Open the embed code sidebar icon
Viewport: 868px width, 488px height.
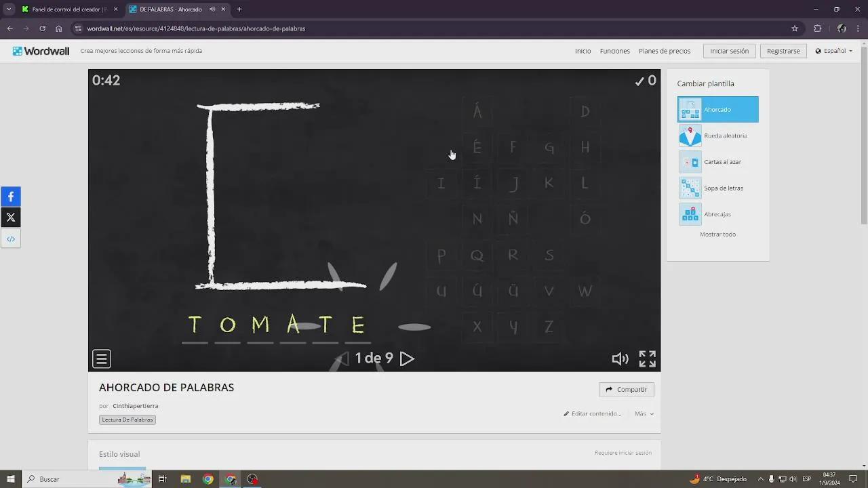coord(10,238)
